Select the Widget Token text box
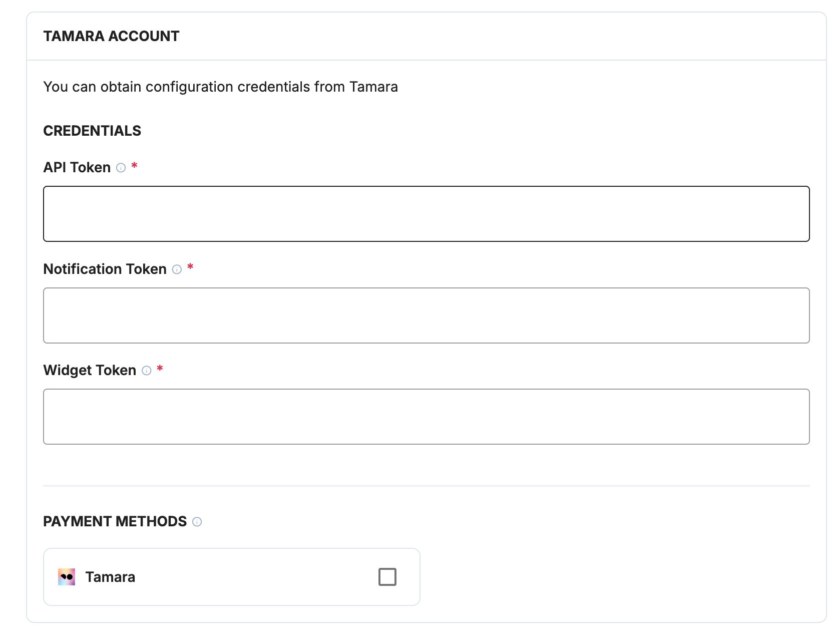835x644 pixels. [x=427, y=417]
